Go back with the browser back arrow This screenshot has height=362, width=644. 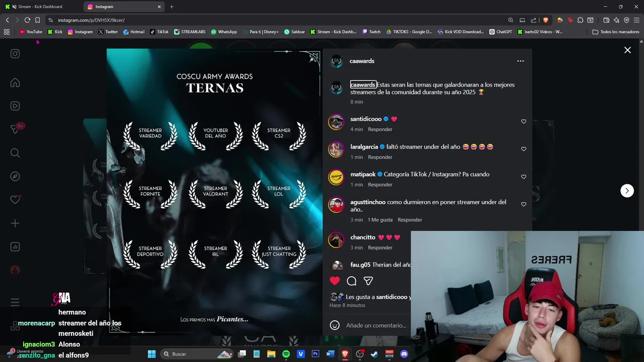click(7, 20)
